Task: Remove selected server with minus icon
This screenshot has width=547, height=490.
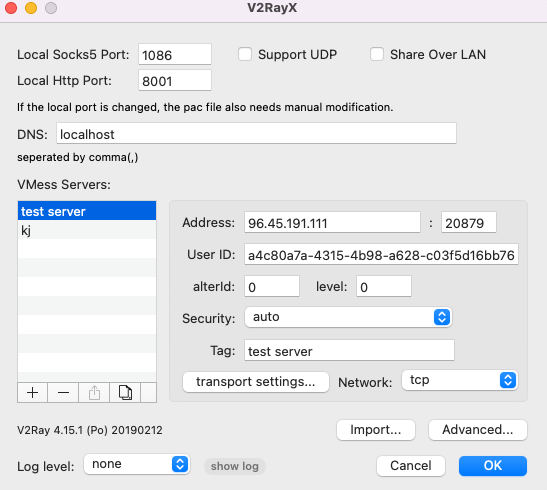Action: pyautogui.click(x=63, y=393)
